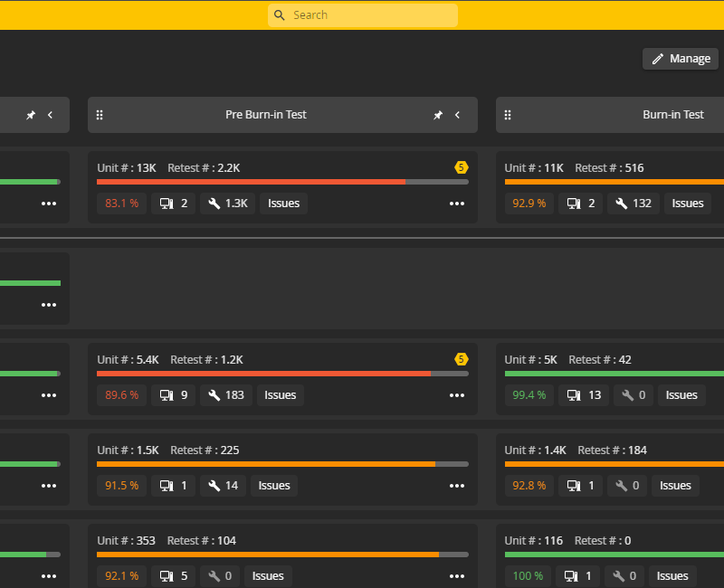Click the wrench icon showing 0 on 1.4K card
Image resolution: width=724 pixels, height=588 pixels.
click(x=622, y=486)
